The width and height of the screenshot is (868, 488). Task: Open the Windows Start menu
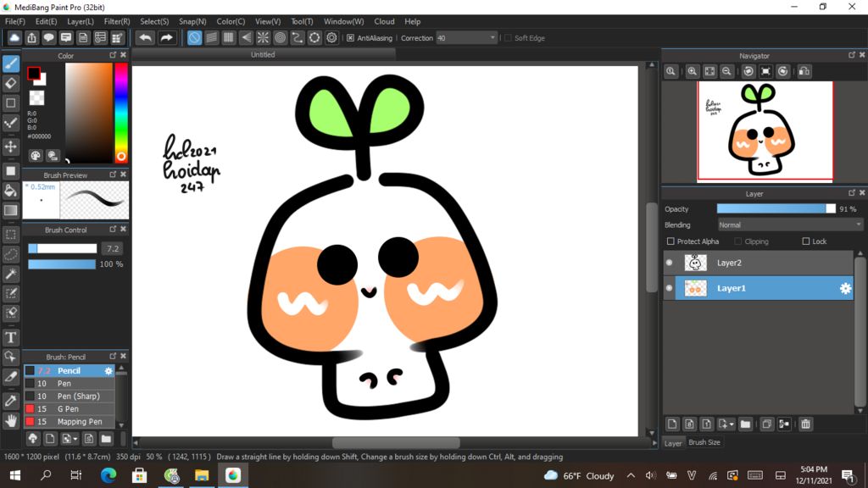pos(15,475)
